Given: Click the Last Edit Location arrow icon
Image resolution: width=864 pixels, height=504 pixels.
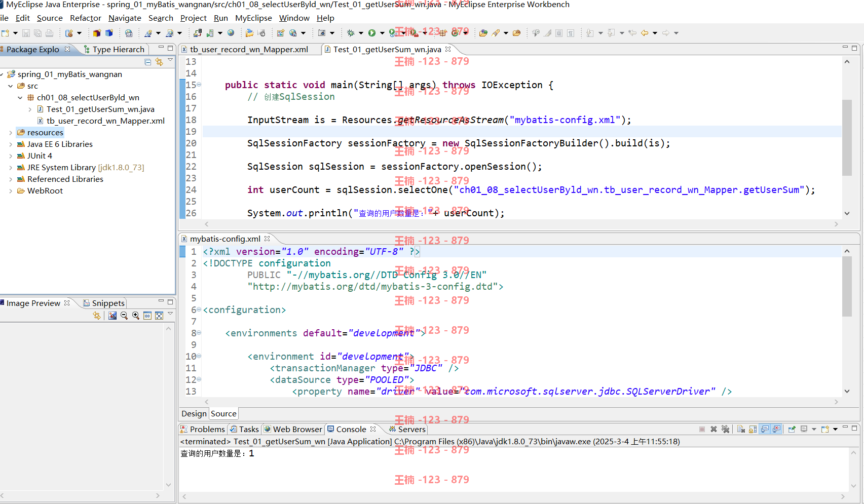Looking at the screenshot, I should (632, 33).
